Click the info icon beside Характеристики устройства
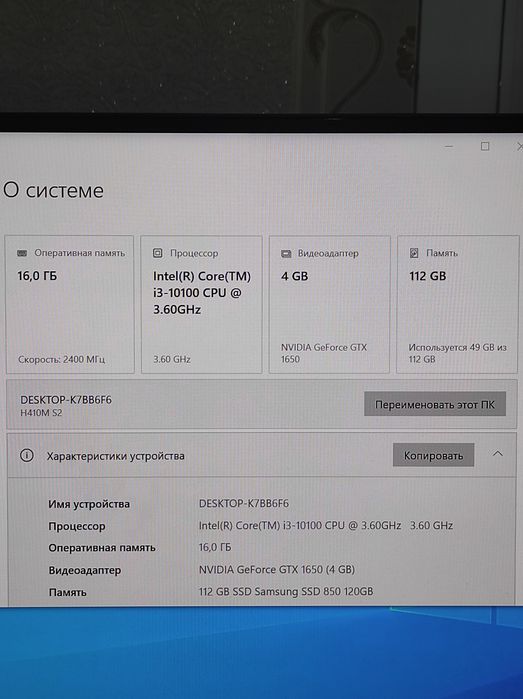This screenshot has height=699, width=523. (x=27, y=456)
